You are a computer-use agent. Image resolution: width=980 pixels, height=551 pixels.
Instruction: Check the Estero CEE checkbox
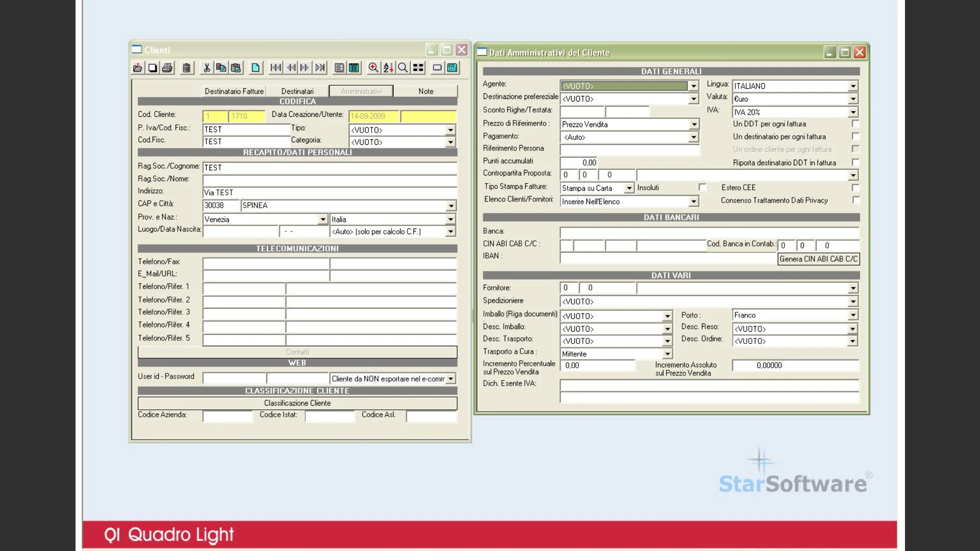pos(855,188)
